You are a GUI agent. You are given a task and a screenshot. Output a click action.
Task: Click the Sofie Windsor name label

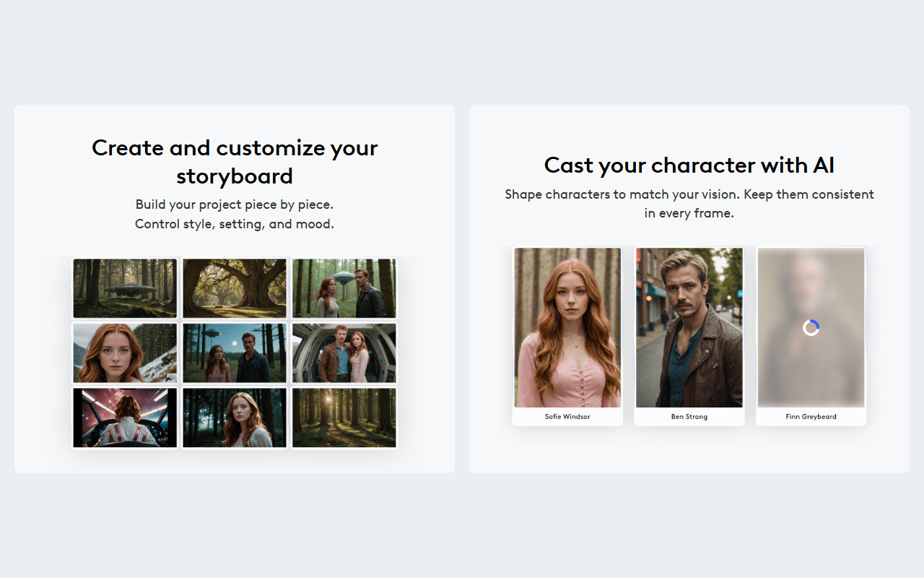pos(567,417)
